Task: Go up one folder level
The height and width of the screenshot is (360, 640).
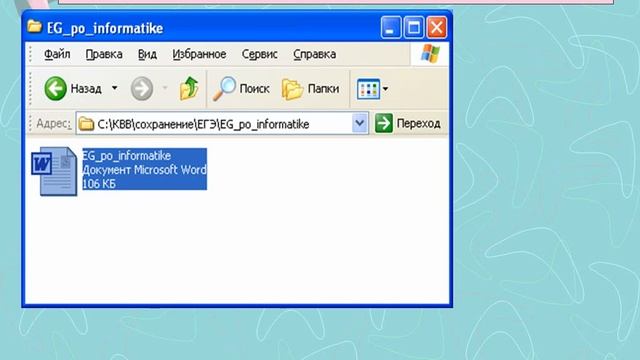Action: (x=189, y=88)
